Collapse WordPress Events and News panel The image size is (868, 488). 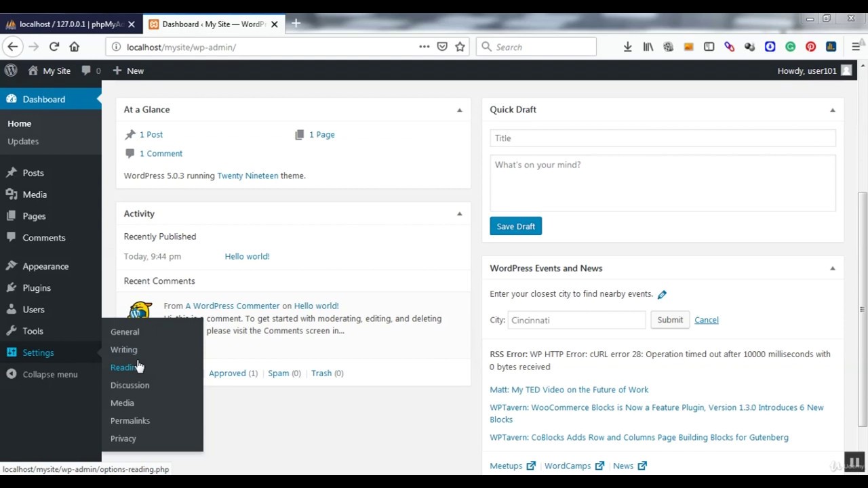[833, 268]
